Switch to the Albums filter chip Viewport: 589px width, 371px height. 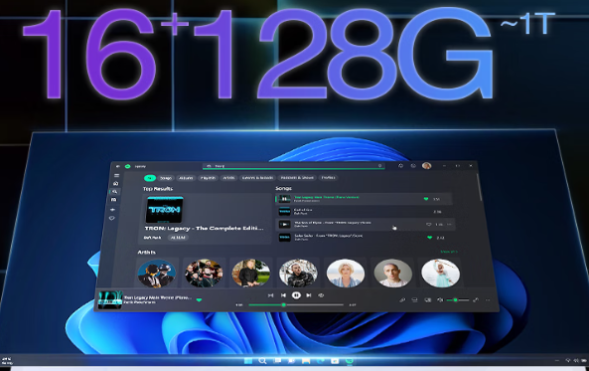pyautogui.click(x=186, y=178)
